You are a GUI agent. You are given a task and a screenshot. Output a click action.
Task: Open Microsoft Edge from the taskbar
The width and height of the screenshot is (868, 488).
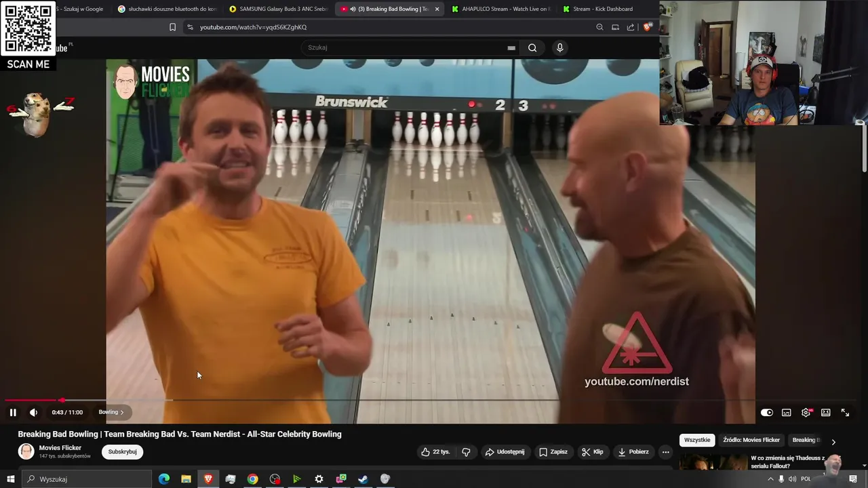click(163, 479)
